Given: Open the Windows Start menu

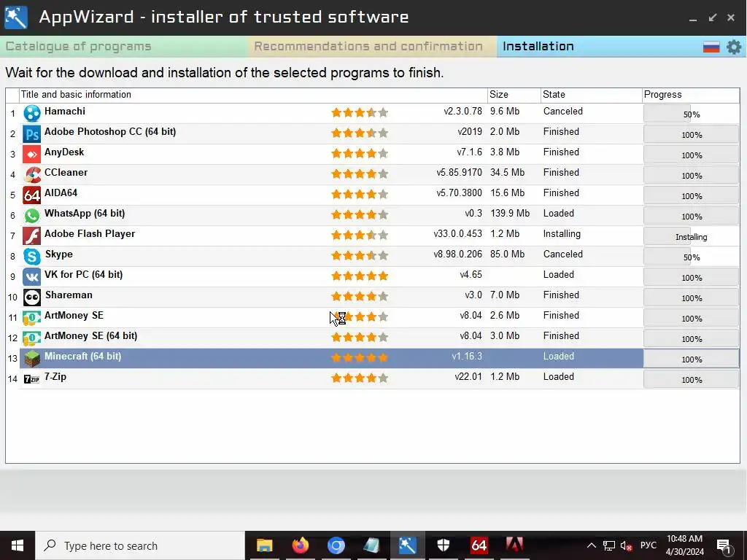Looking at the screenshot, I should 18,545.
